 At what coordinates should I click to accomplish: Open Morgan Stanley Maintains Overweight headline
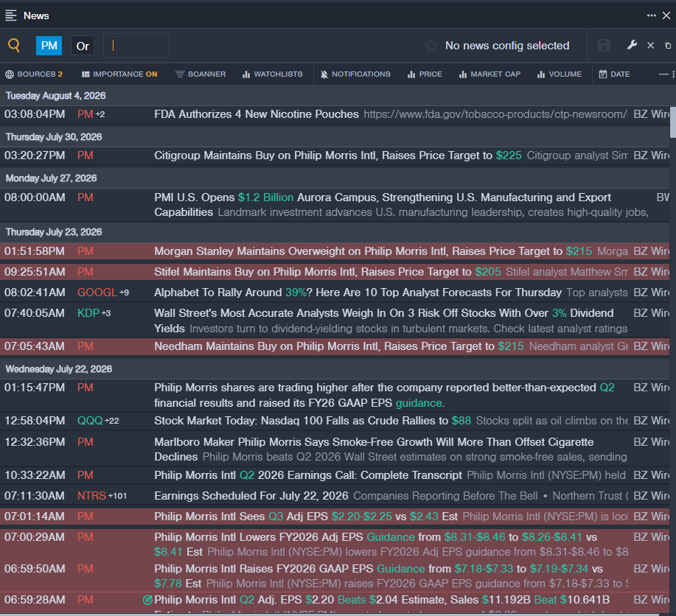(x=373, y=251)
